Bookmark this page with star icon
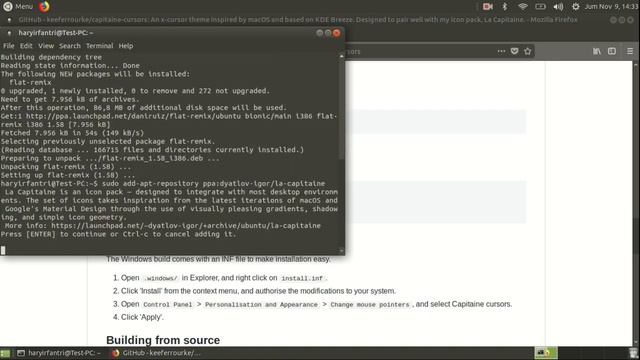640x360 pixels. [528, 51]
